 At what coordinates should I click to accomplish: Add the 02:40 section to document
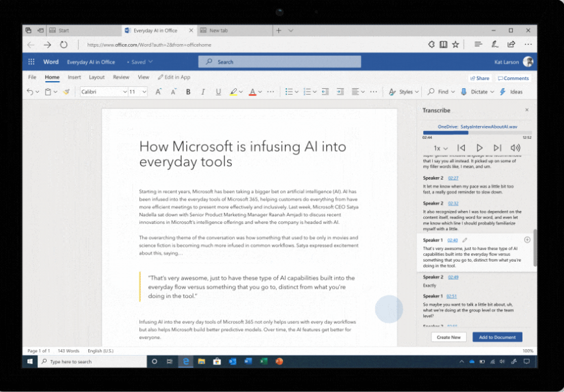(527, 240)
